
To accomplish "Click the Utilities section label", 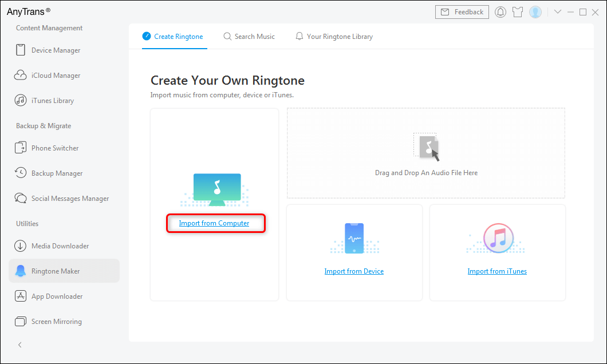I will coord(27,224).
